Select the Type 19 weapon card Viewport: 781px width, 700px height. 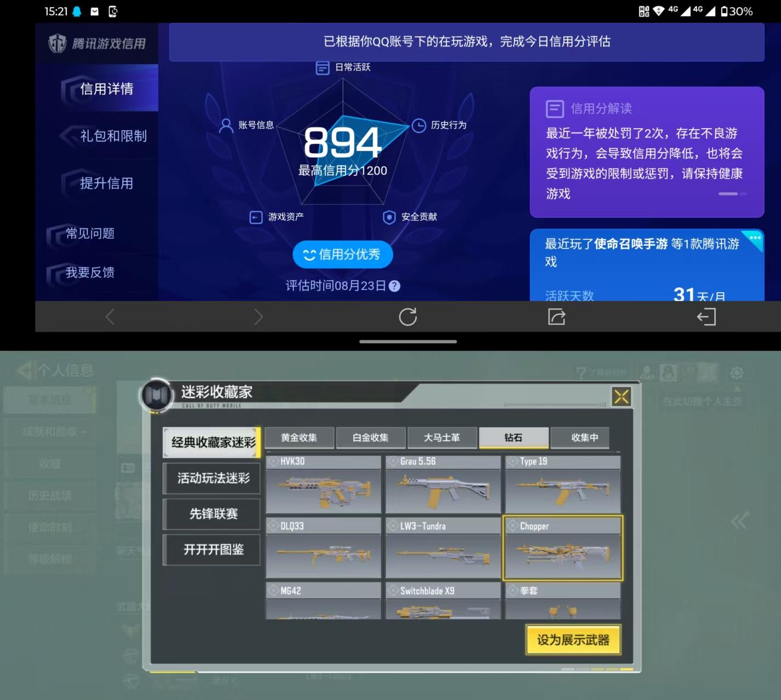point(563,484)
